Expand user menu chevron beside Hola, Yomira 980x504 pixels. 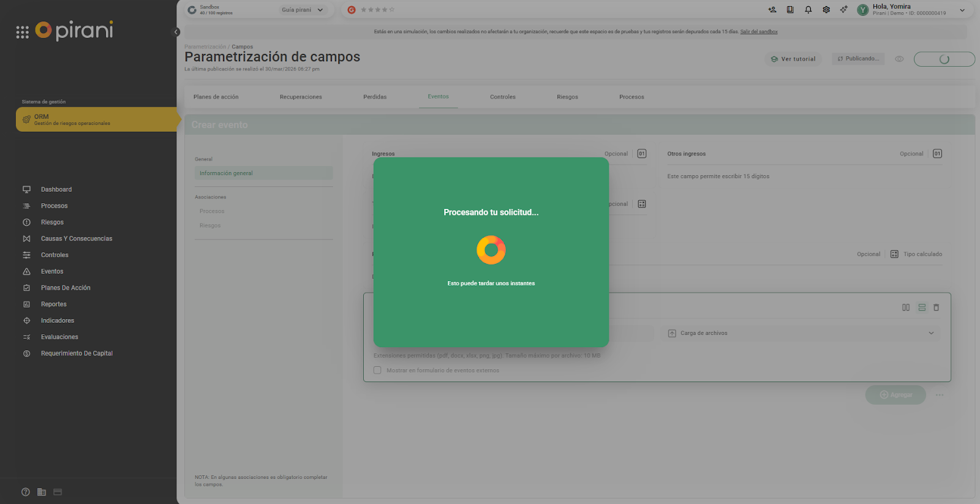(x=962, y=10)
